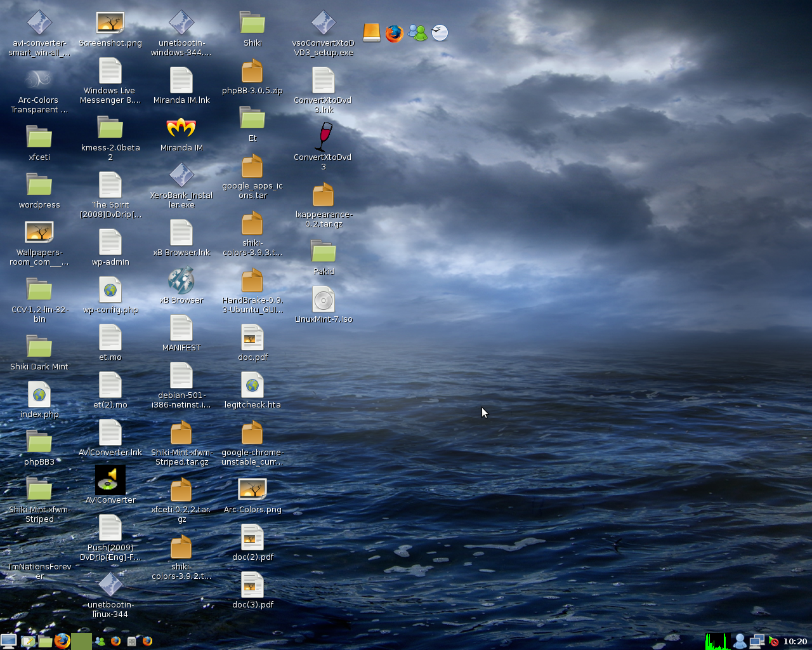Image resolution: width=812 pixels, height=650 pixels.
Task: Select the debian-501-i386-netinst image file
Action: (181, 375)
